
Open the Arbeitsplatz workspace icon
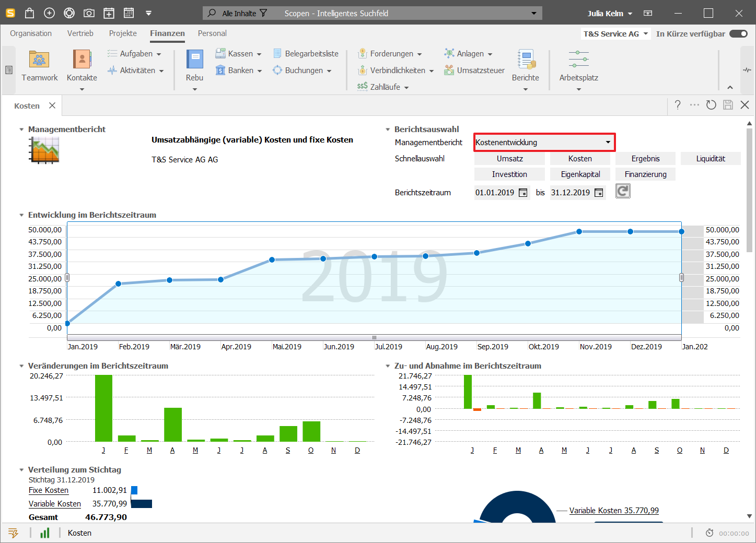(578, 59)
